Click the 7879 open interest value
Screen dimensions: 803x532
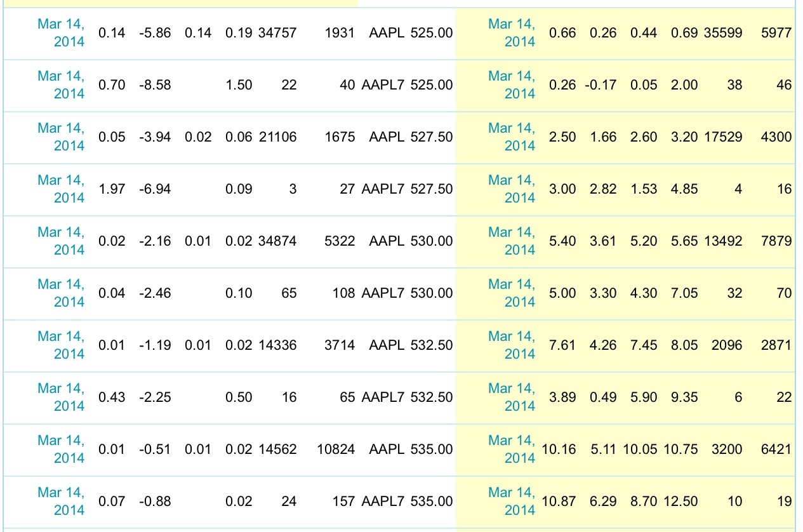coord(776,241)
